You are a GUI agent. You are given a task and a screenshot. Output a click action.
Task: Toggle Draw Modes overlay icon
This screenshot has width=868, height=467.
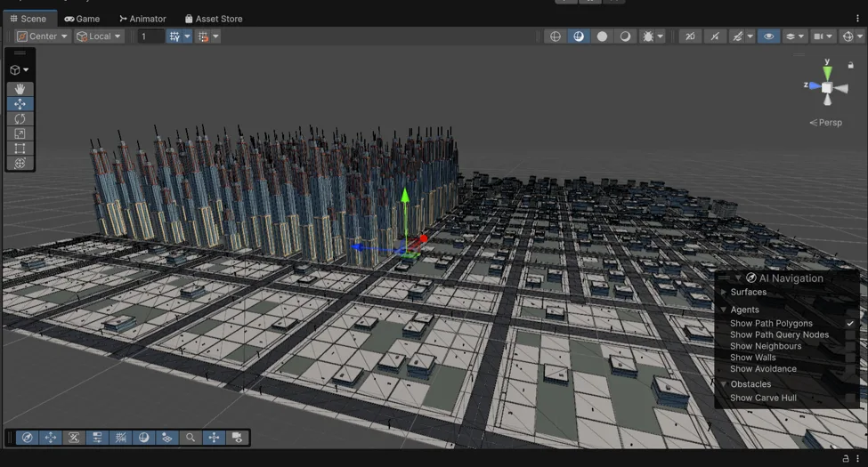(x=143, y=438)
